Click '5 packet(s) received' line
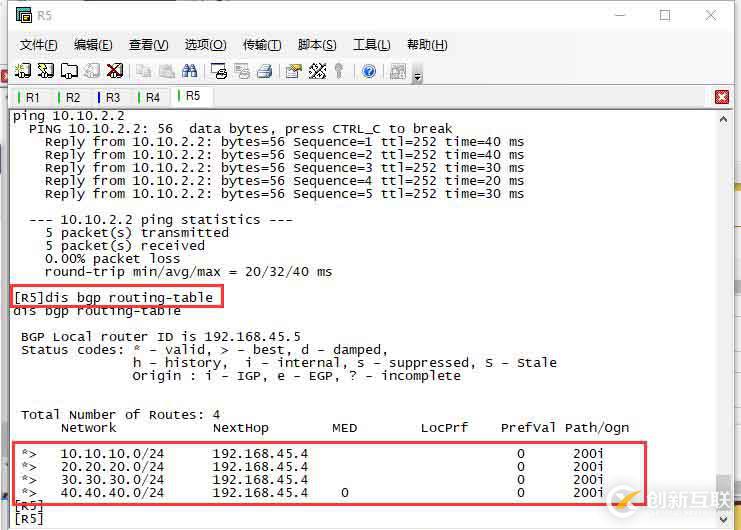This screenshot has height=530, width=741. click(125, 246)
